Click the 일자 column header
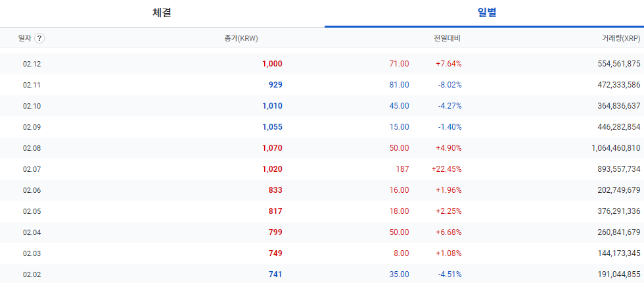The height and width of the screenshot is (283, 644). point(25,38)
